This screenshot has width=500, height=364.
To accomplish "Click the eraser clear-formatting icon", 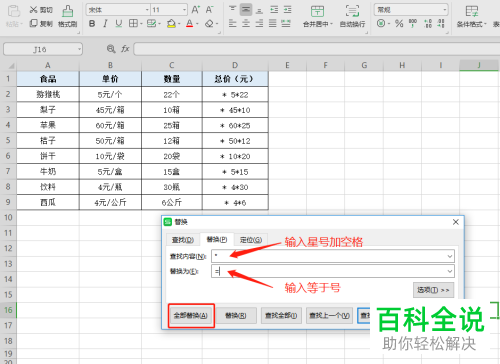I will click(x=209, y=24).
